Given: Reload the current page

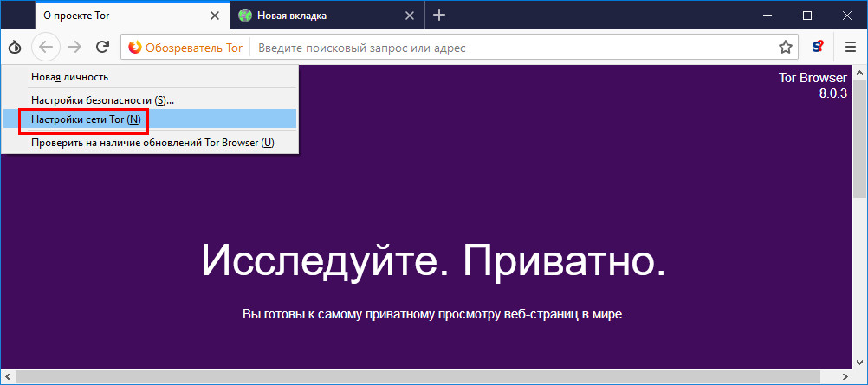Looking at the screenshot, I should (x=102, y=48).
